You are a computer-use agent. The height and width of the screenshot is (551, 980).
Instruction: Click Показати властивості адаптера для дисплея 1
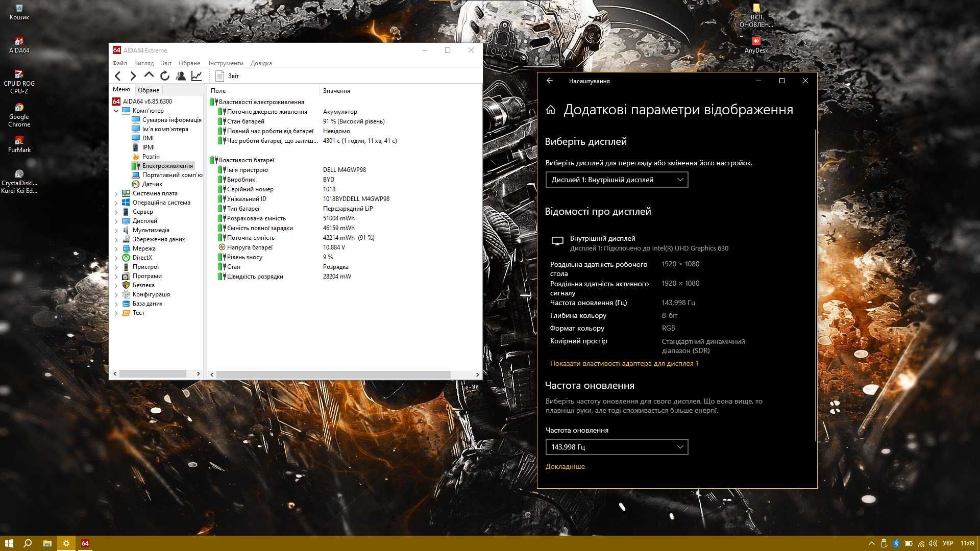(624, 363)
